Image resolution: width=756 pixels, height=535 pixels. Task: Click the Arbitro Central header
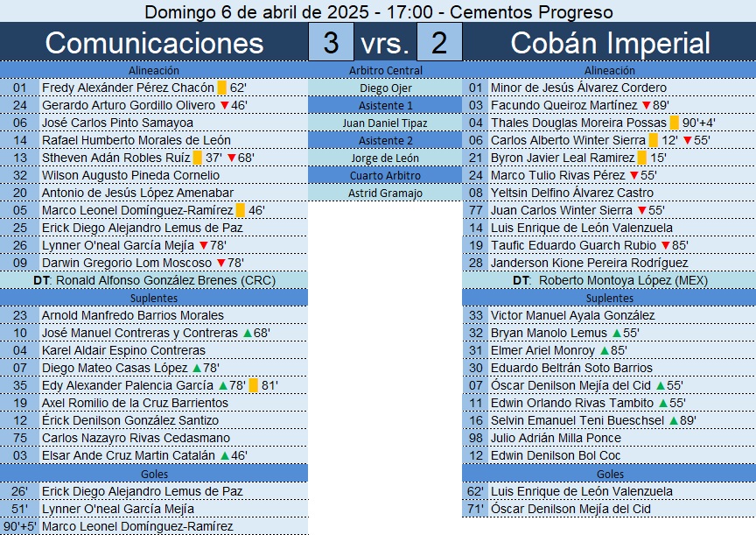click(385, 70)
